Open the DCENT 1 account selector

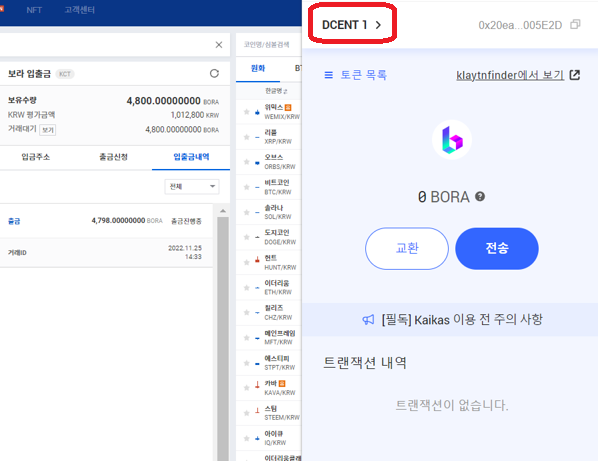pos(352,25)
